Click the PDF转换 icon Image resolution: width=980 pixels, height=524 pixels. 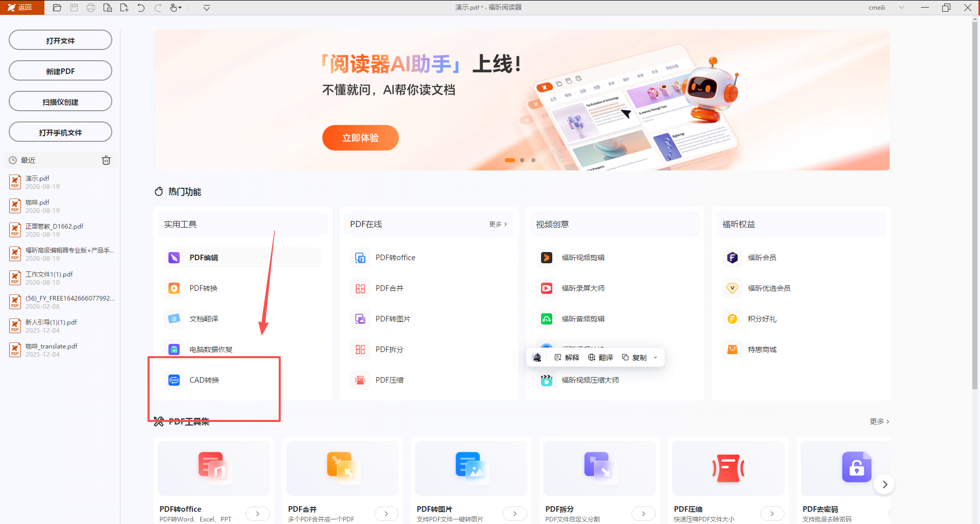click(174, 288)
